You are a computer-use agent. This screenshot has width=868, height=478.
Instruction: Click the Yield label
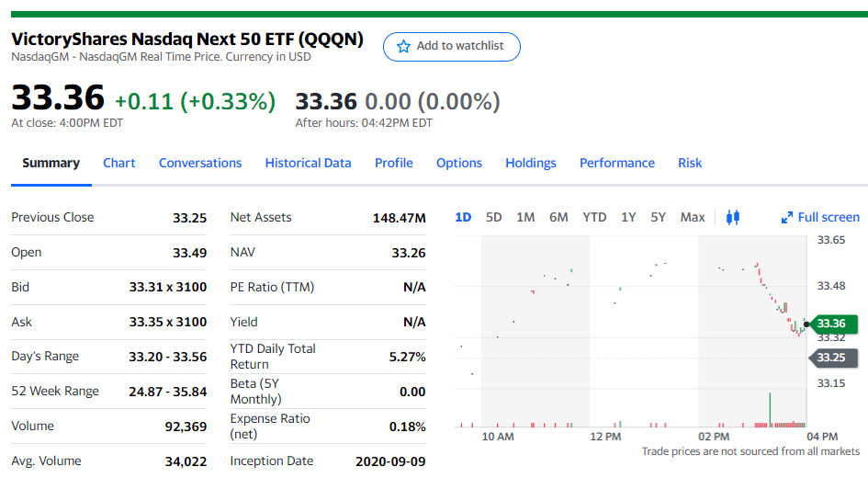(x=243, y=322)
